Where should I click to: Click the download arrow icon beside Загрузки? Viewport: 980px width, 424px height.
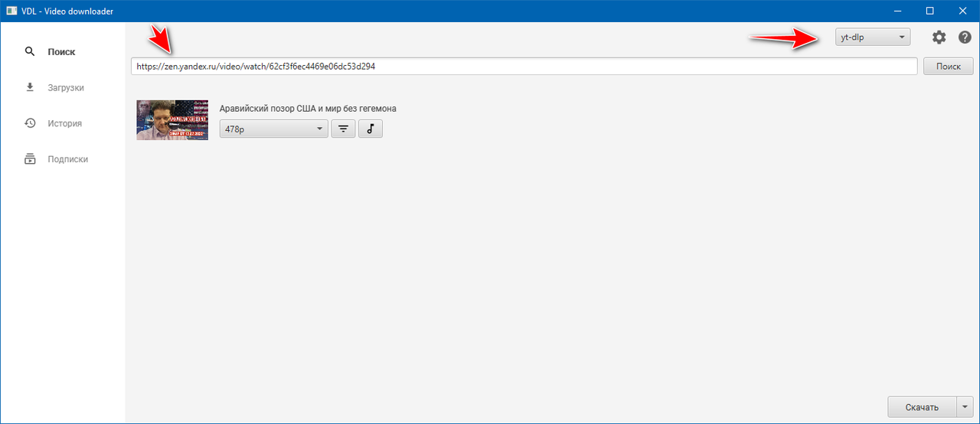(30, 87)
